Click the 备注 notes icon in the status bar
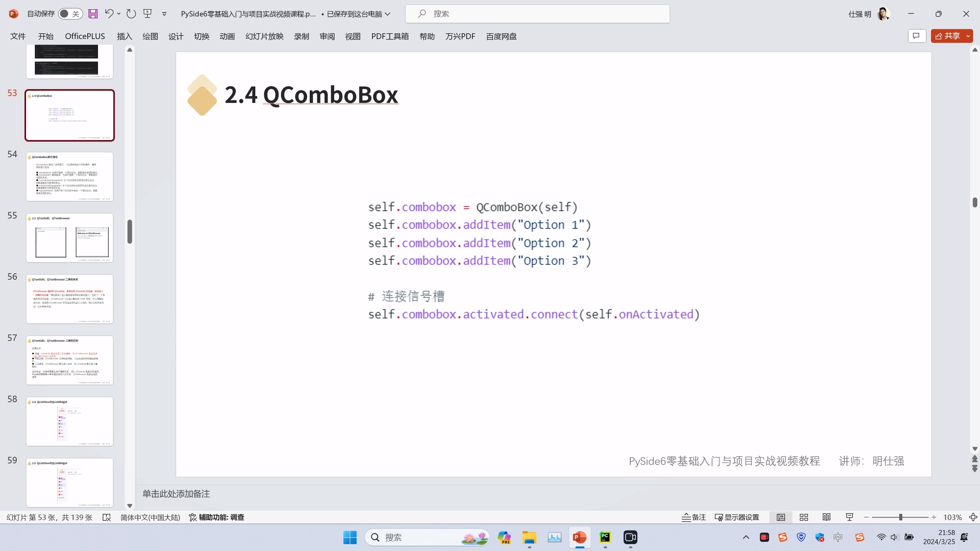 [x=694, y=517]
